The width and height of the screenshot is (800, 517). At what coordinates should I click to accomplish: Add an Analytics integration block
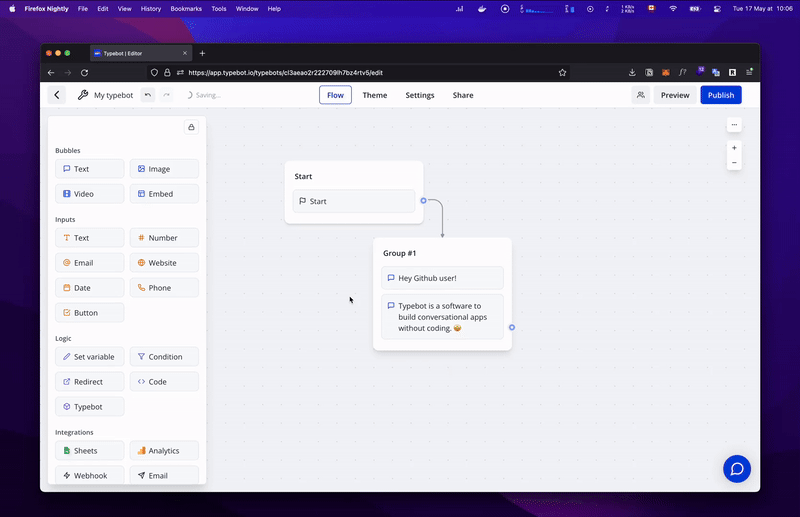[164, 451]
